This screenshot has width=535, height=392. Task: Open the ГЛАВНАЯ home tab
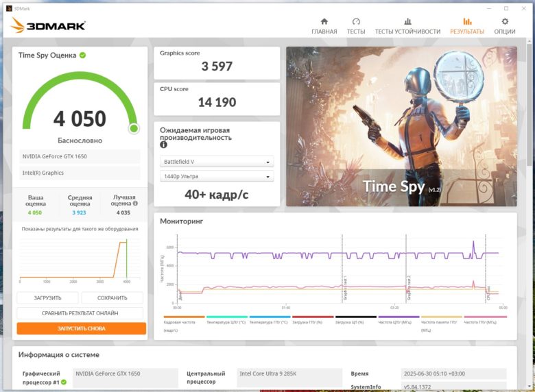coord(324,26)
